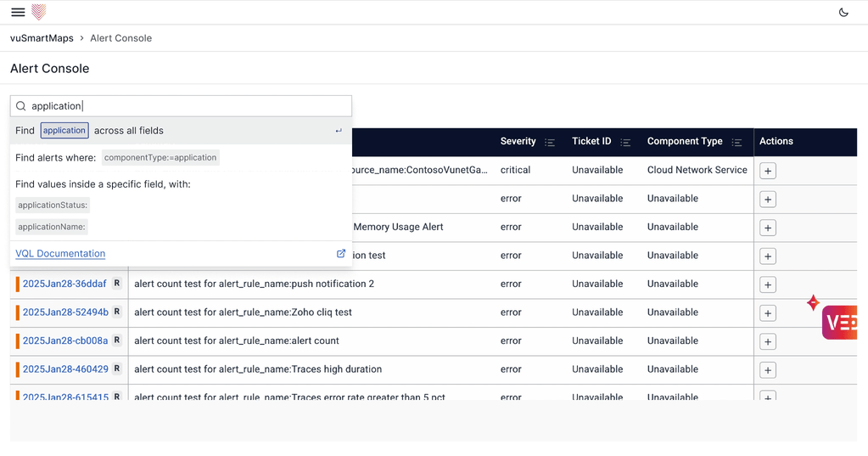Image resolution: width=868 pixels, height=456 pixels.
Task: Toggle dark mode moon icon
Action: click(843, 13)
